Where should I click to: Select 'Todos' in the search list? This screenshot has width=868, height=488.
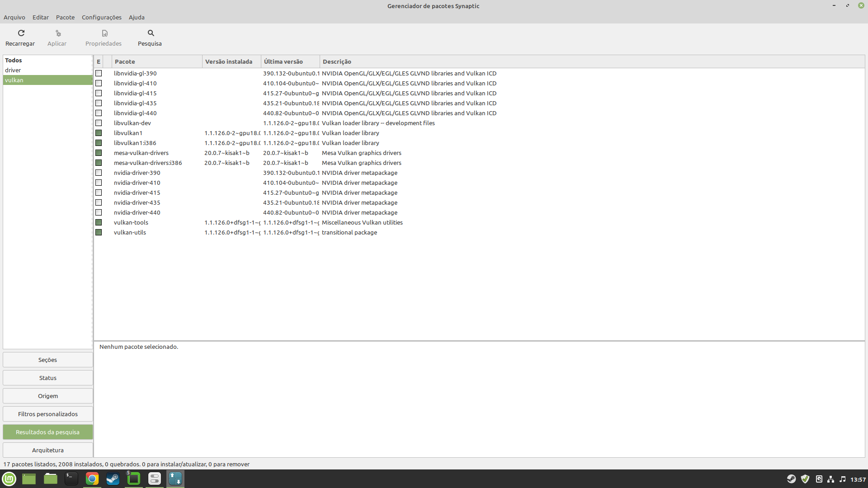[47, 60]
